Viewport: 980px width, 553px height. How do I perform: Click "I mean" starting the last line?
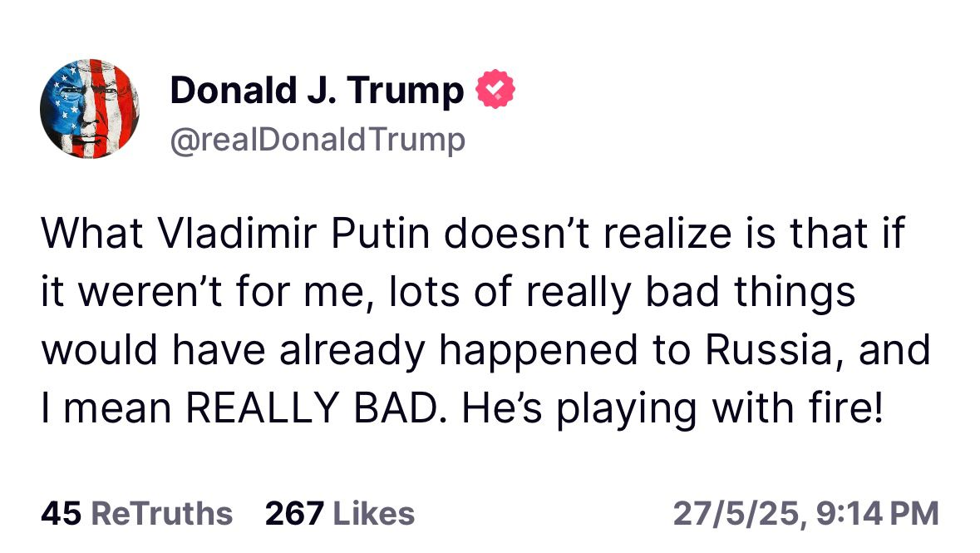point(106,408)
